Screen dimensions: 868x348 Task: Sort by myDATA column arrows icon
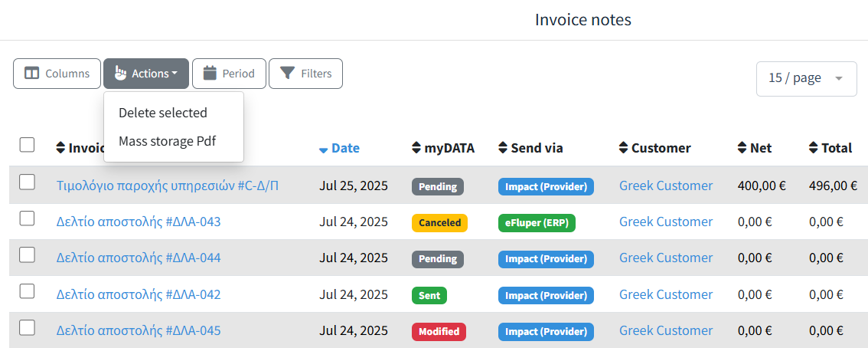(x=416, y=148)
